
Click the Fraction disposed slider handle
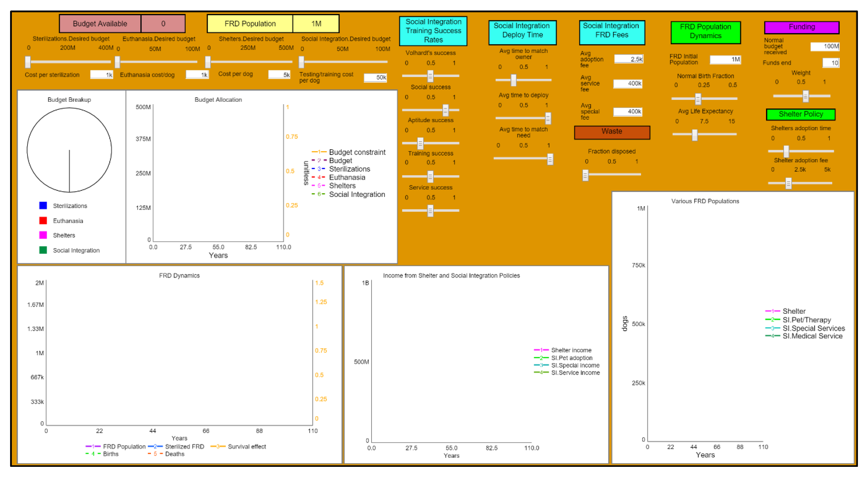[585, 175]
